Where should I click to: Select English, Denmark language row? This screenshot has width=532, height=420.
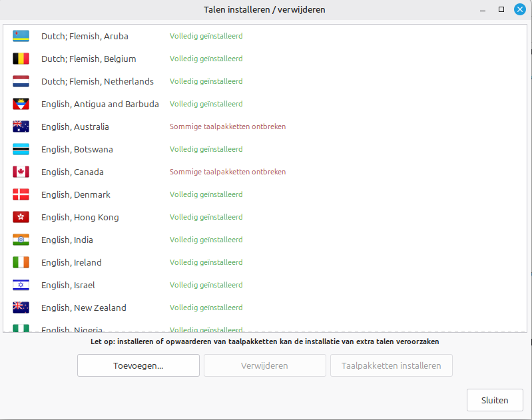pyautogui.click(x=264, y=194)
